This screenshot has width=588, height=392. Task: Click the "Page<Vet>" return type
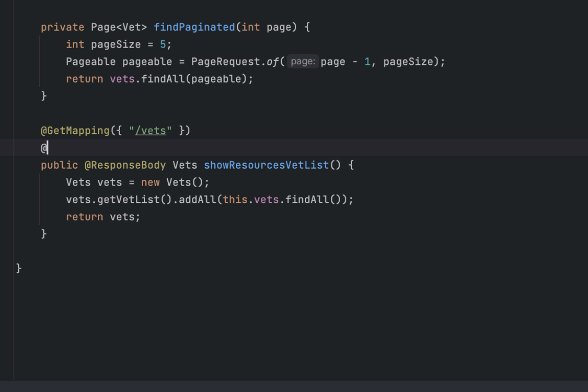tap(119, 27)
